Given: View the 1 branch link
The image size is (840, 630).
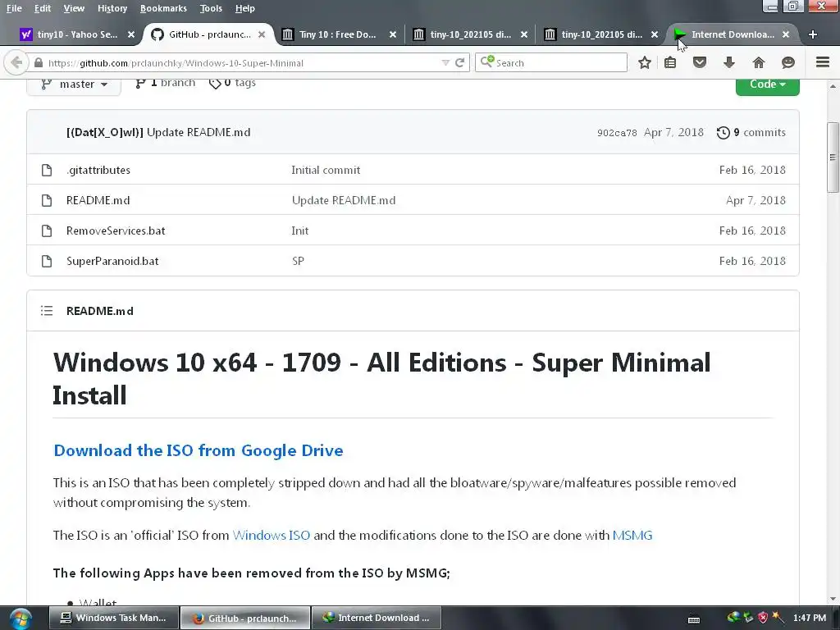Looking at the screenshot, I should pyautogui.click(x=166, y=83).
